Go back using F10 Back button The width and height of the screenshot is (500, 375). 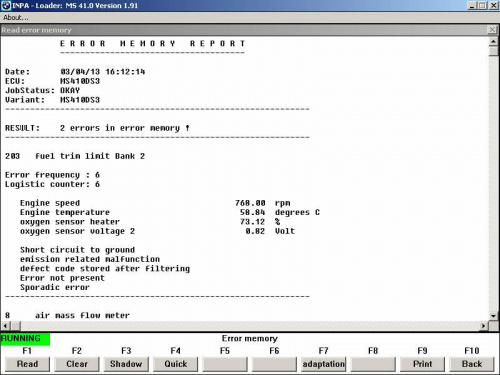pyautogui.click(x=472, y=364)
